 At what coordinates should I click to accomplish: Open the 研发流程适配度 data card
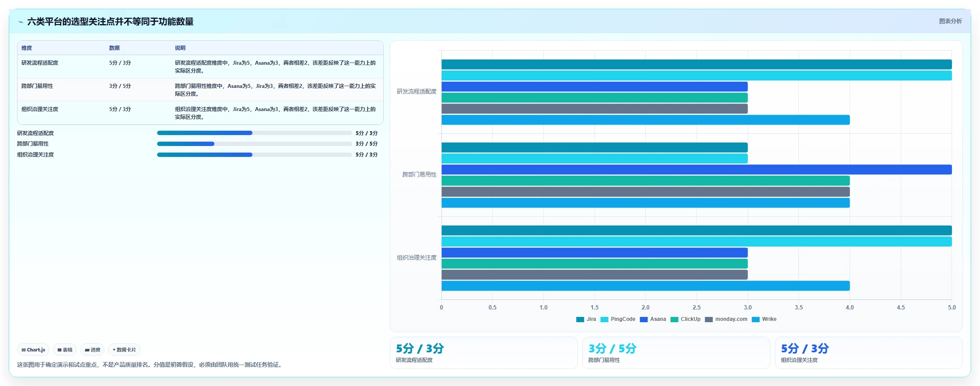(x=484, y=353)
